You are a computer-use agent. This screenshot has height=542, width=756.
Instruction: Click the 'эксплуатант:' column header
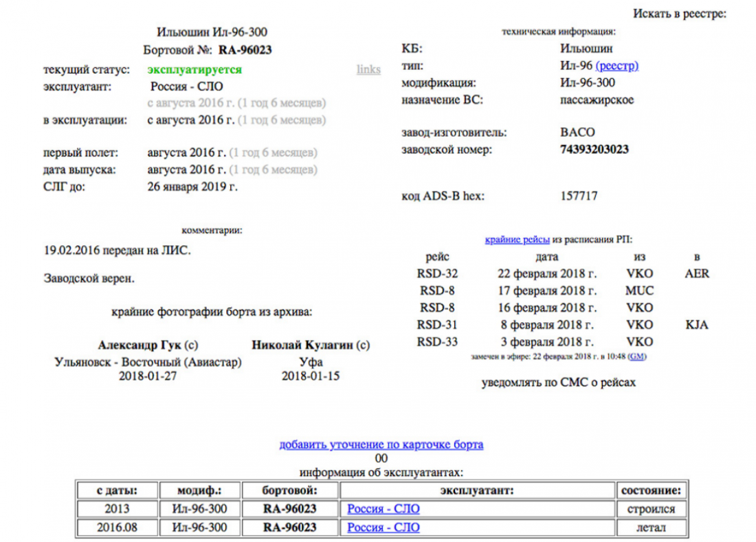(x=477, y=491)
